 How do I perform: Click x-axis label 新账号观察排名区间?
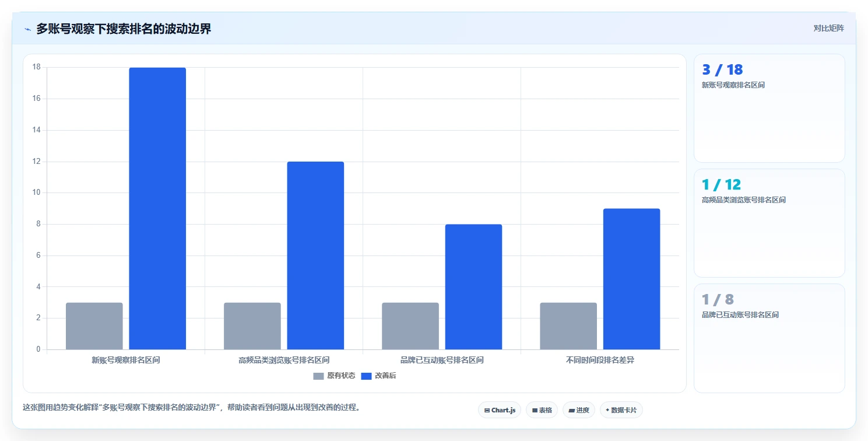pyautogui.click(x=126, y=360)
